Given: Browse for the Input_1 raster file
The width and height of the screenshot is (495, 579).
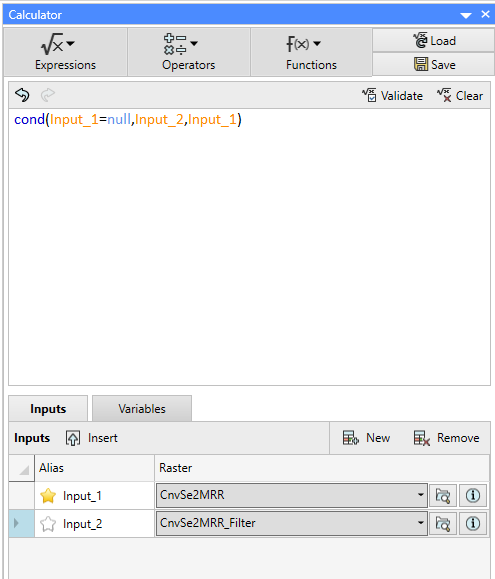Looking at the screenshot, I should coord(443,495).
